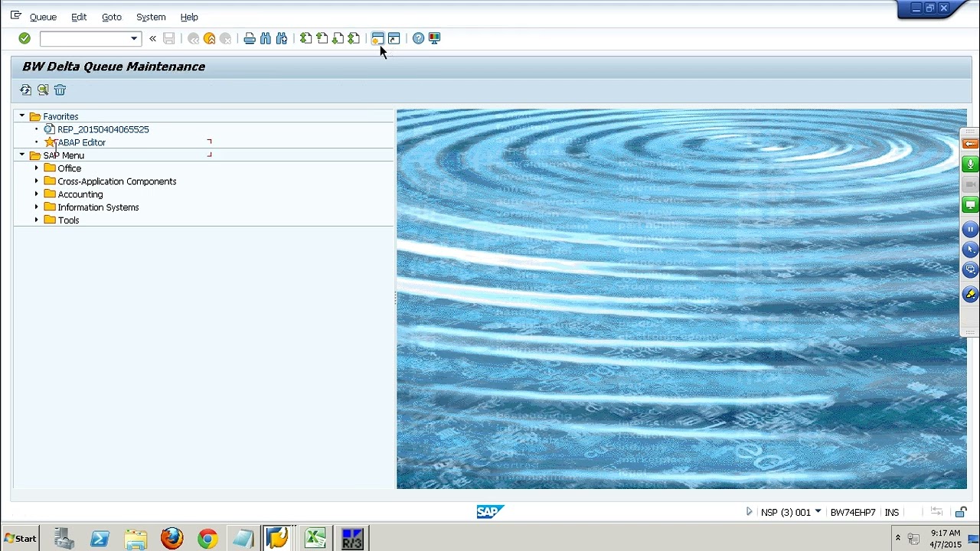Open PowerShell from the taskbar

pyautogui.click(x=100, y=539)
